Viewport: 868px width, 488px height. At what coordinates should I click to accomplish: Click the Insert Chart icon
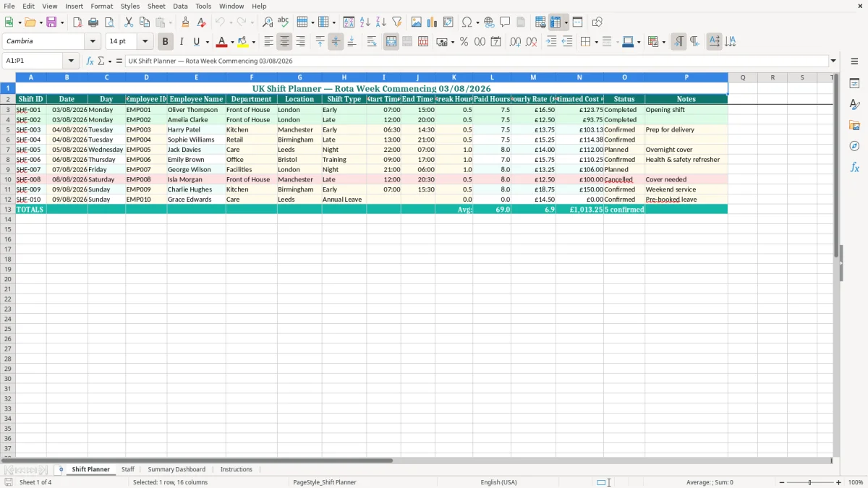point(433,22)
